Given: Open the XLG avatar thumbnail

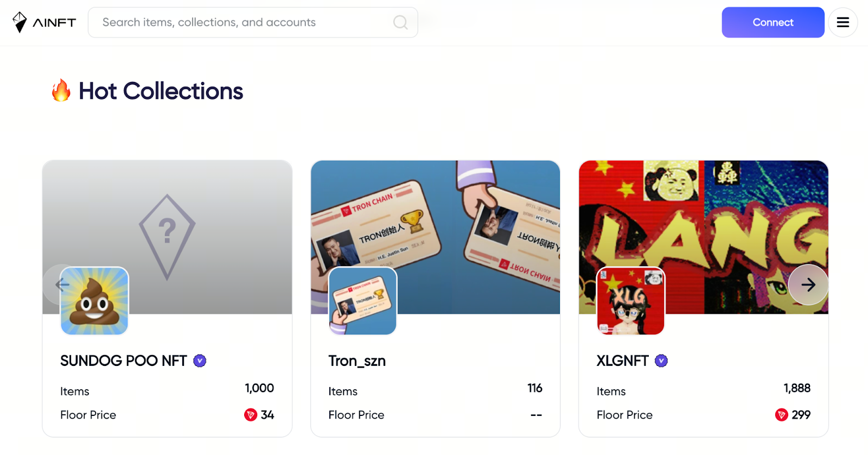Looking at the screenshot, I should [x=630, y=301].
